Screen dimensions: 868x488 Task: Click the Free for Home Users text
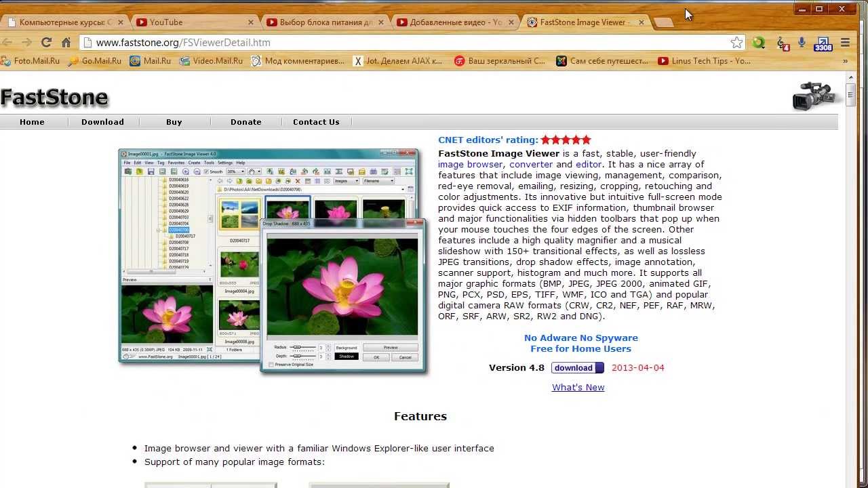pyautogui.click(x=581, y=348)
